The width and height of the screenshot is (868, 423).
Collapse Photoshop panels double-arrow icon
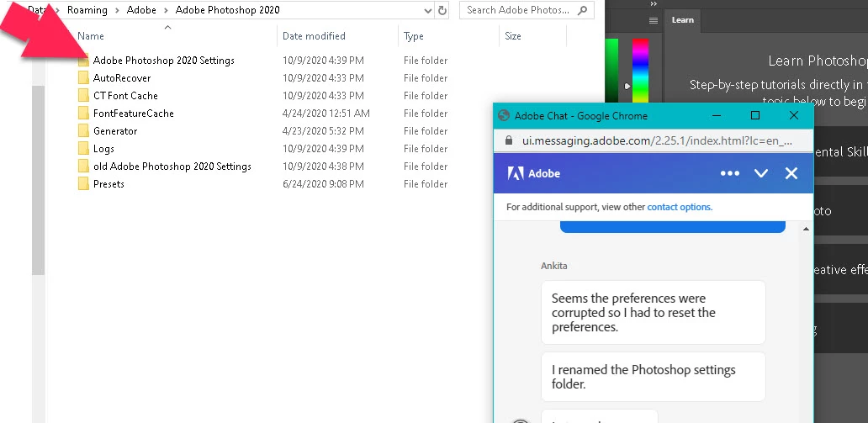point(654,4)
